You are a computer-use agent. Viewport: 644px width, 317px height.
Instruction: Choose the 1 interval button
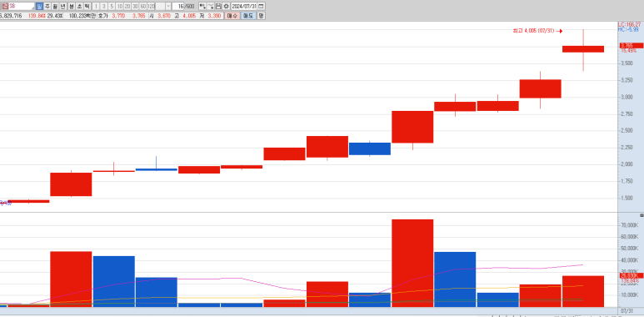pos(96,6)
